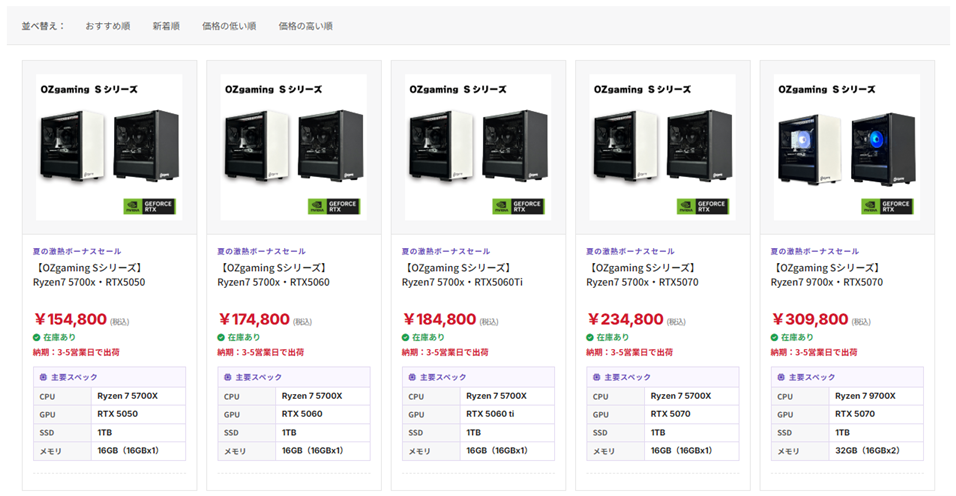Image resolution: width=956 pixels, height=496 pixels.
Task: Open the Ryzen7 5700x RTX5050 product image
Action: point(109,147)
